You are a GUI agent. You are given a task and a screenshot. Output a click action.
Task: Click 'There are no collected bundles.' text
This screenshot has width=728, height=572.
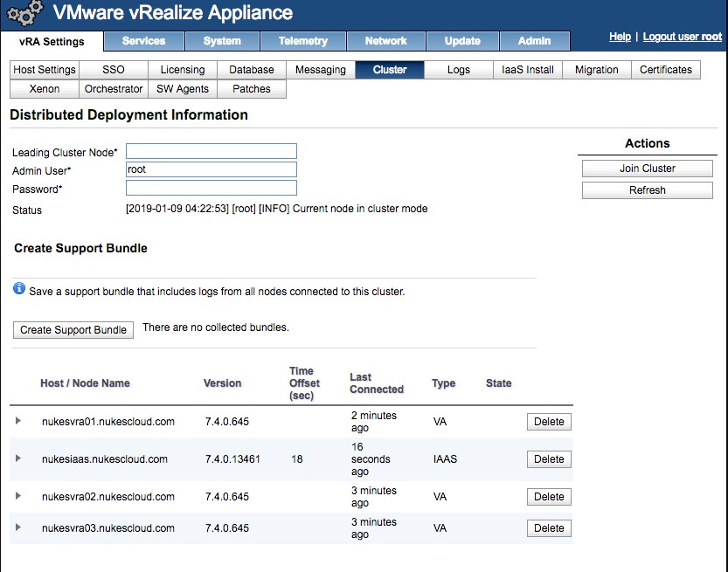(x=216, y=327)
